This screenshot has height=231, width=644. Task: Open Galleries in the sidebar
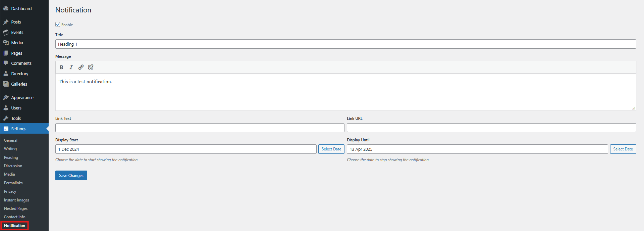click(x=19, y=84)
